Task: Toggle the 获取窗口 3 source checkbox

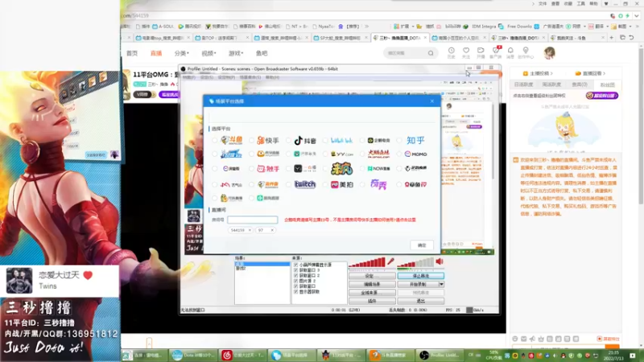Action: [x=295, y=270]
